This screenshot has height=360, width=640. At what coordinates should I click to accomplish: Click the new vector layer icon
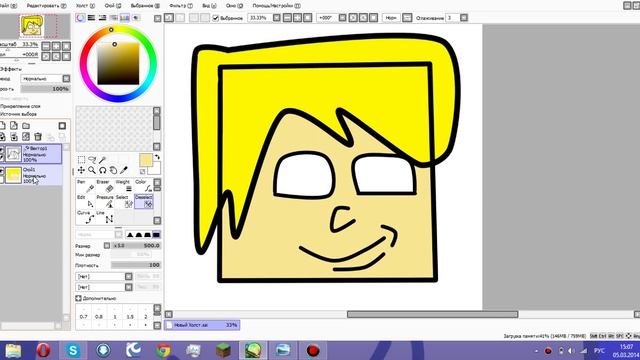click(x=14, y=126)
